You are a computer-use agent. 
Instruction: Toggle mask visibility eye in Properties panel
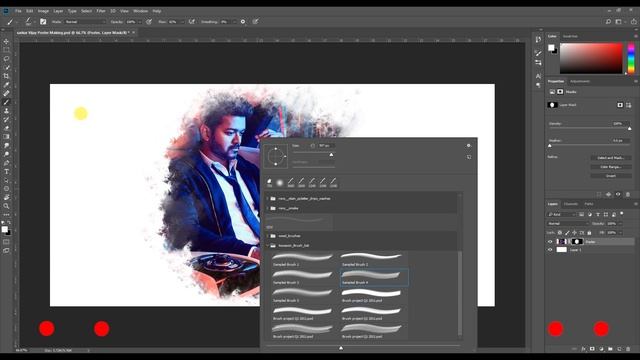tap(618, 195)
